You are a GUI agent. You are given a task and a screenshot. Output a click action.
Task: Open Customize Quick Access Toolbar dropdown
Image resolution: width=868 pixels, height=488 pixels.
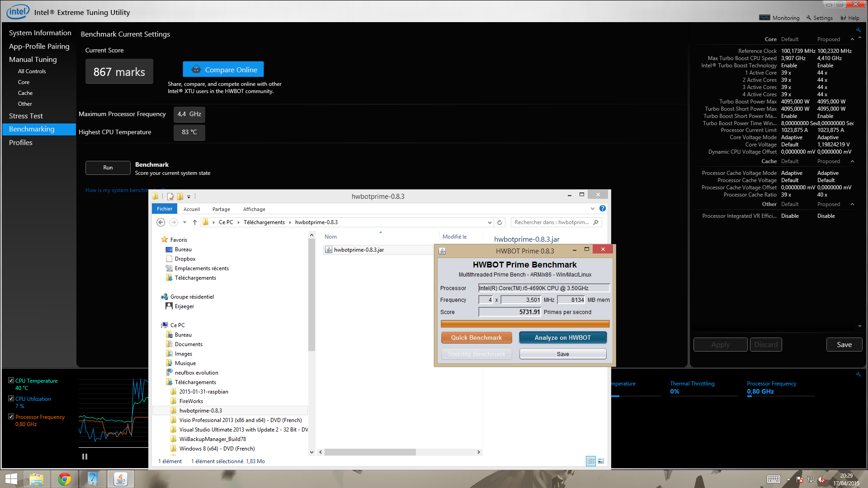189,197
